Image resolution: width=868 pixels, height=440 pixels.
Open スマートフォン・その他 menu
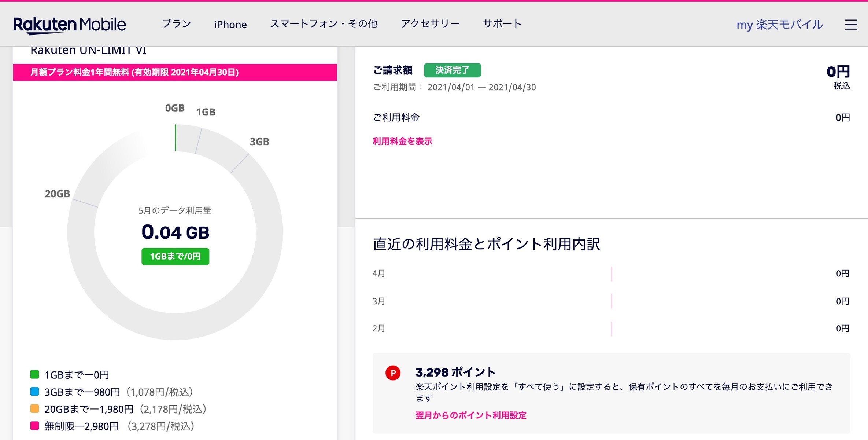click(x=324, y=24)
